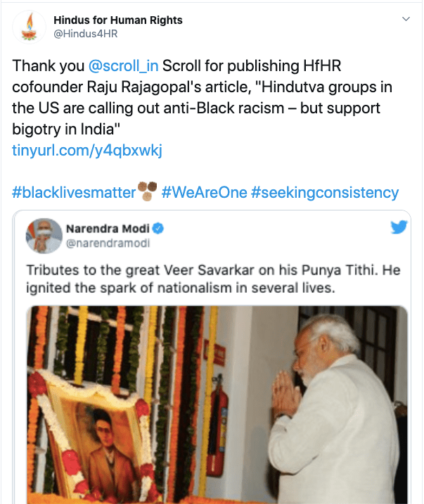The width and height of the screenshot is (424, 504).
Task: Open the #WeAreOne hashtag
Action: click(x=205, y=193)
